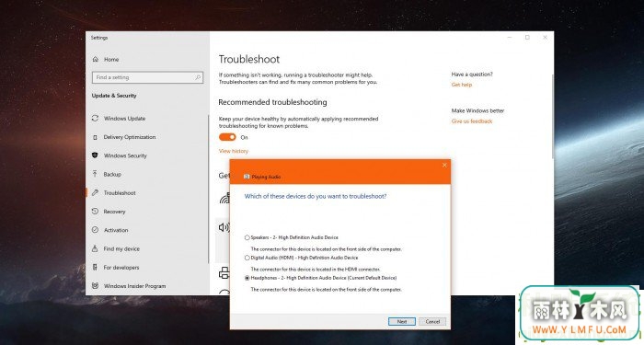Viewport: 644px width, 345px height.
Task: Open Windows Update settings page
Action: point(124,119)
